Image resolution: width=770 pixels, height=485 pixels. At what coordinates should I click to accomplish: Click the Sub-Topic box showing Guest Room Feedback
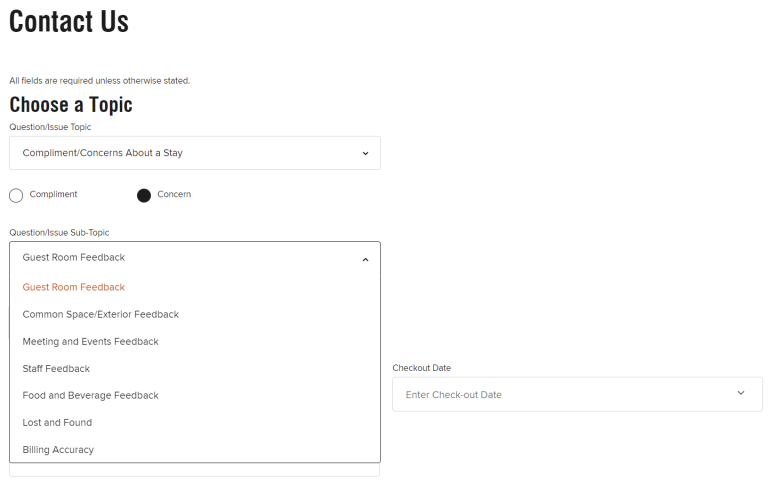pos(180,258)
